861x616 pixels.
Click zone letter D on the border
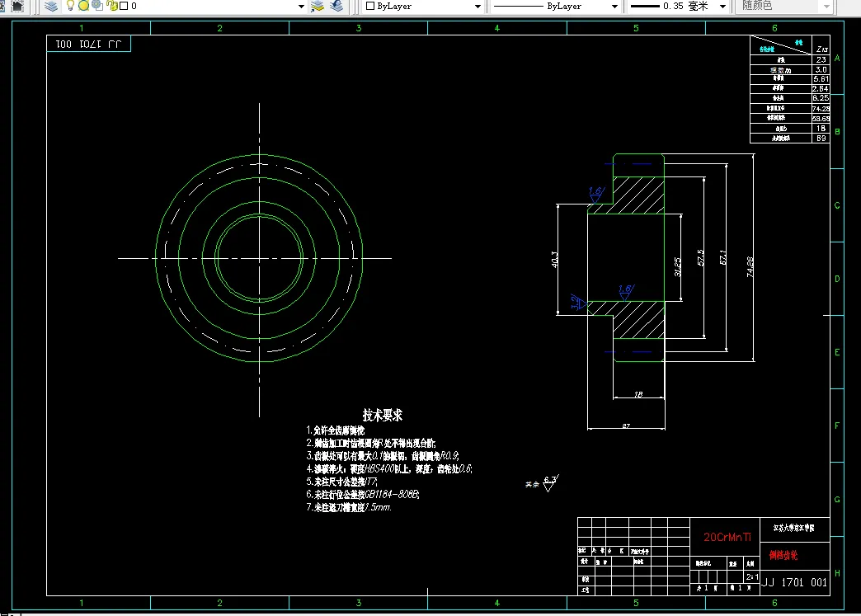pyautogui.click(x=837, y=279)
